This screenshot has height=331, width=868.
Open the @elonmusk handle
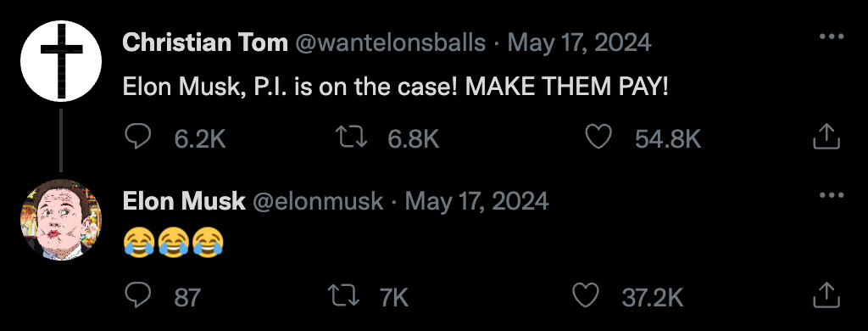[318, 200]
